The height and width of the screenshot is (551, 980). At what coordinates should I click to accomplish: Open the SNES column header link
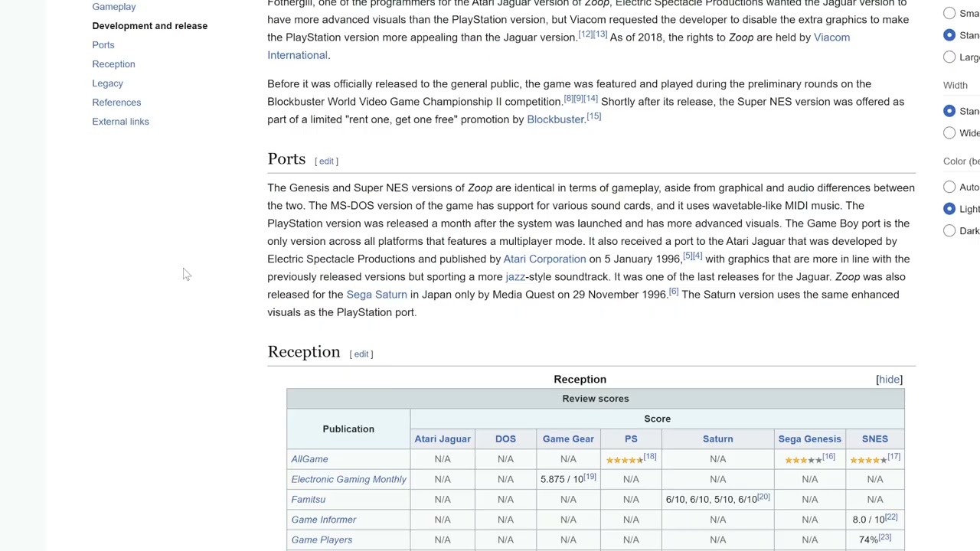coord(874,439)
